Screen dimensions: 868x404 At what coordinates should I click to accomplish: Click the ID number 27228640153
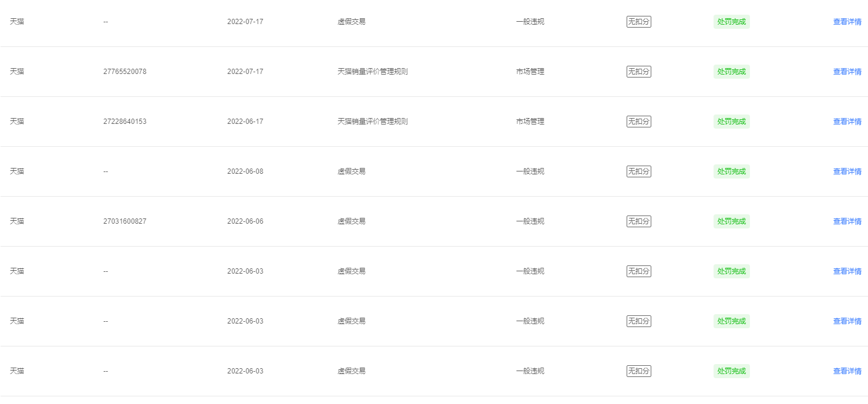125,122
